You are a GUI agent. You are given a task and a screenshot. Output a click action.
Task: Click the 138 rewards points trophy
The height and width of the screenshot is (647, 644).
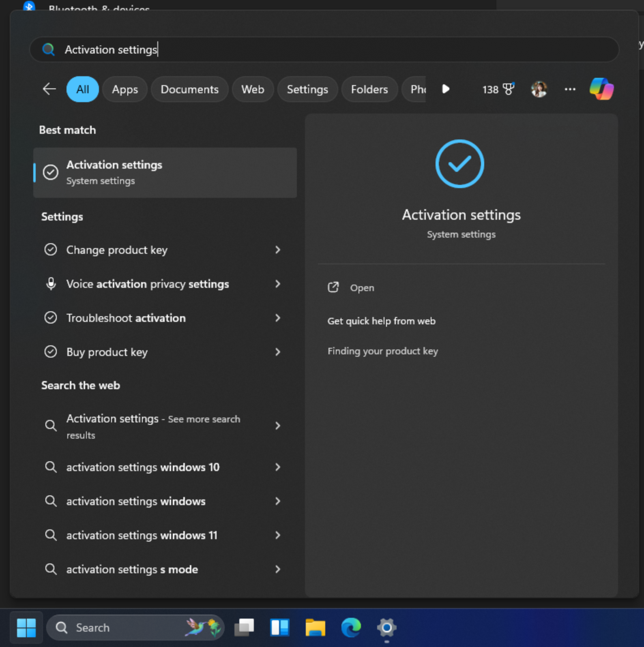tap(498, 89)
